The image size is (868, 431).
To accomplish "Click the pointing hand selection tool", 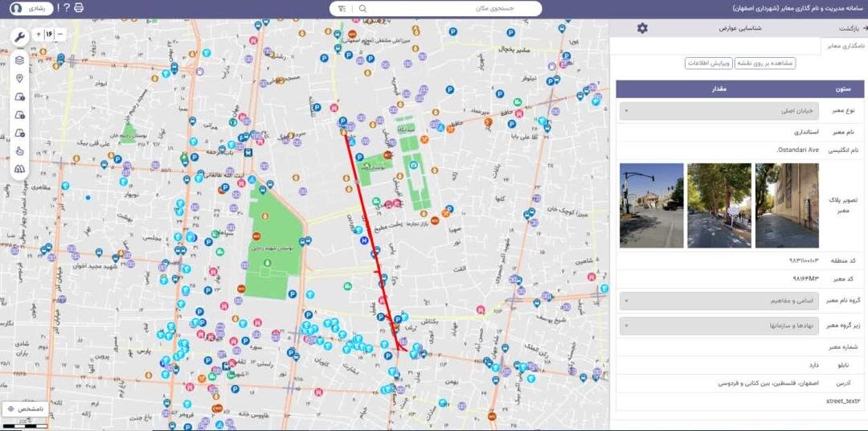I will coord(19,150).
